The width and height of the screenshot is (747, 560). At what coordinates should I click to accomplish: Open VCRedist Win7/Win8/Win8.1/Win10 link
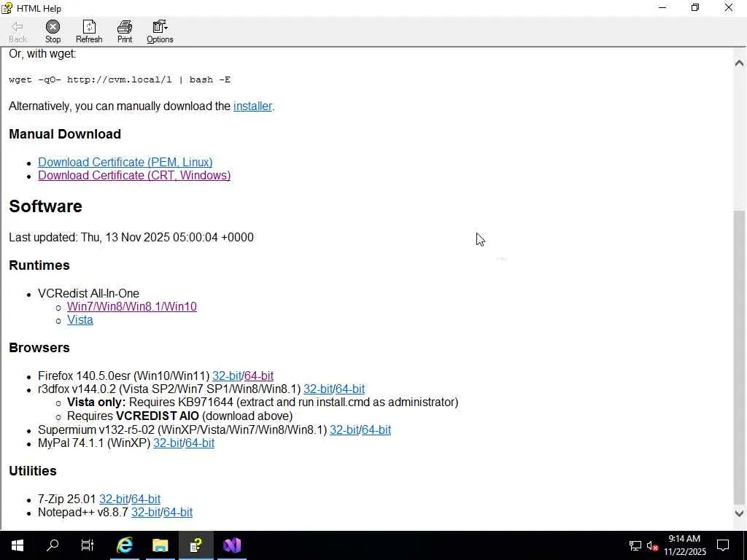(132, 307)
